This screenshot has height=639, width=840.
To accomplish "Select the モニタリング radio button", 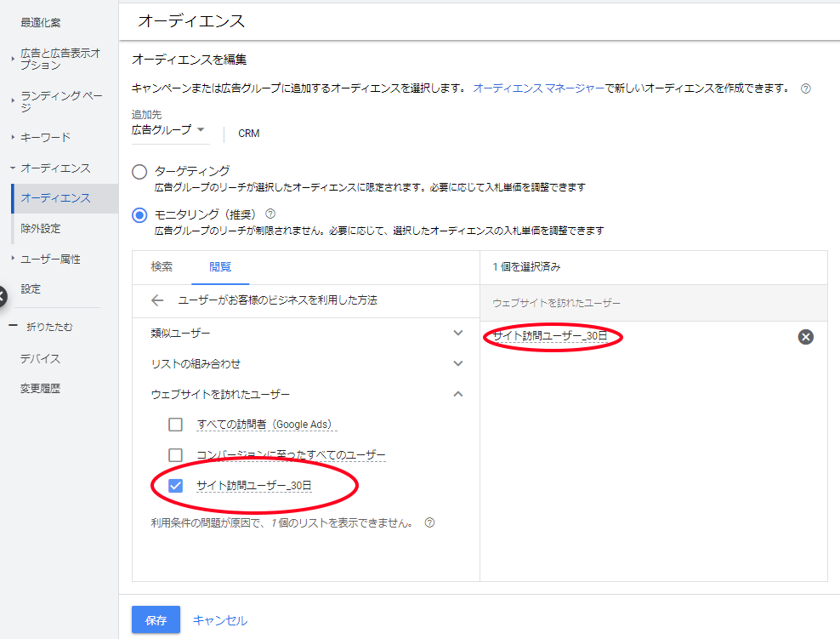I will [139, 215].
